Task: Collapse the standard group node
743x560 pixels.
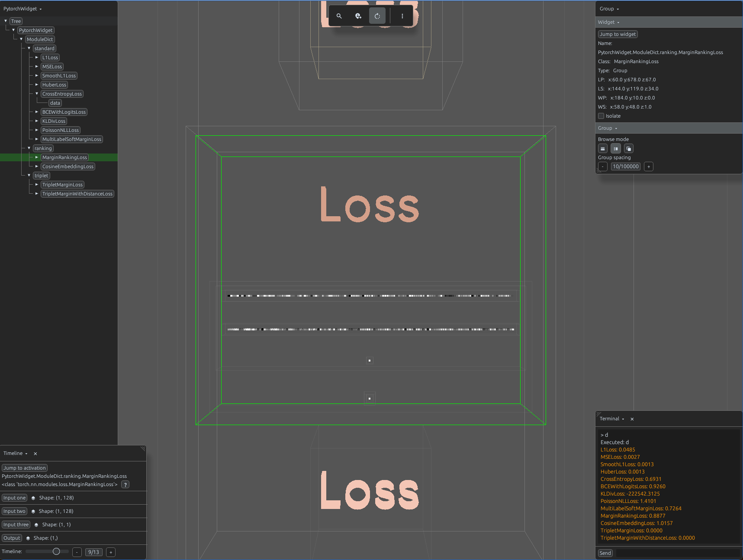Action: pyautogui.click(x=29, y=48)
